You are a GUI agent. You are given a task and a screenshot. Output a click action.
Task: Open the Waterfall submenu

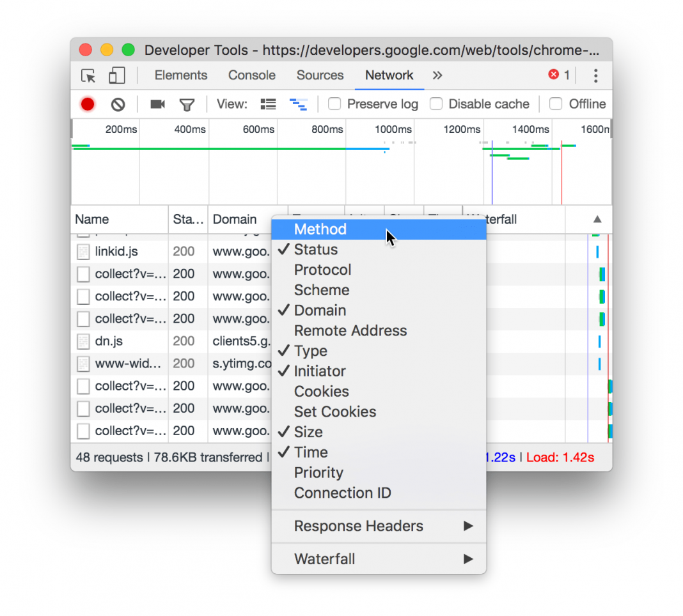[325, 559]
